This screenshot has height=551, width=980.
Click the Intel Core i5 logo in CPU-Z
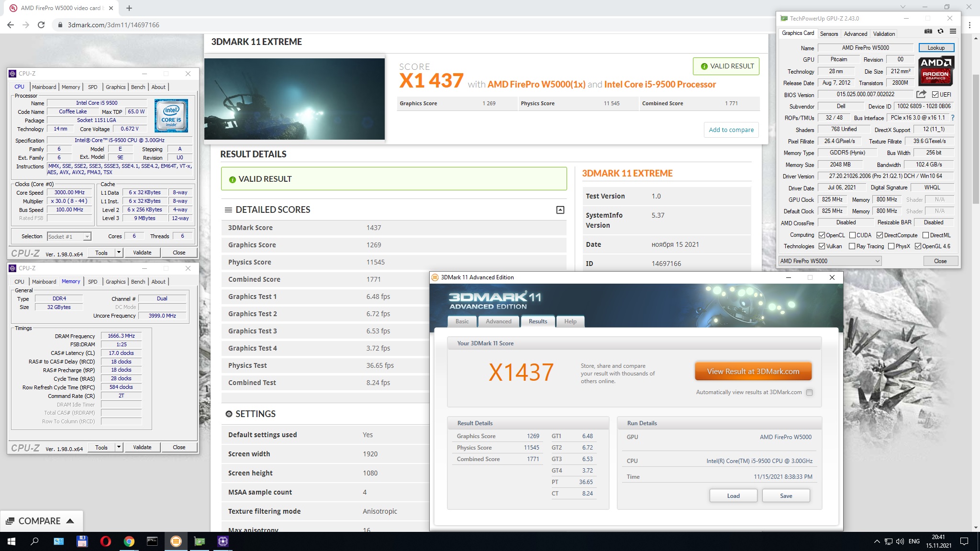171,116
